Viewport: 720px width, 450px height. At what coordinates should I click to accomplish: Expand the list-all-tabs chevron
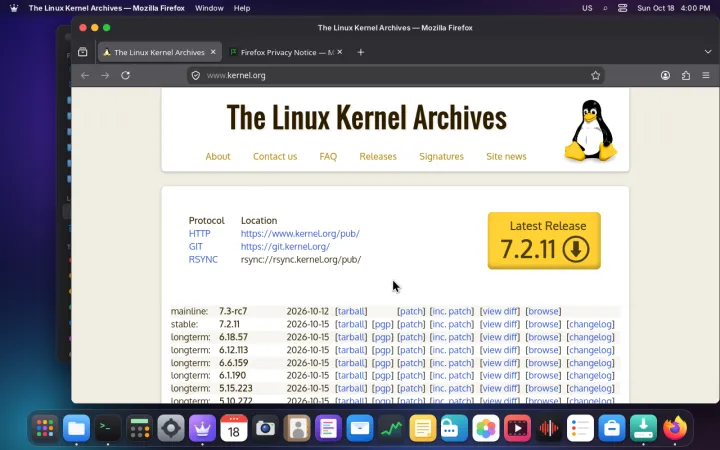coord(708,52)
